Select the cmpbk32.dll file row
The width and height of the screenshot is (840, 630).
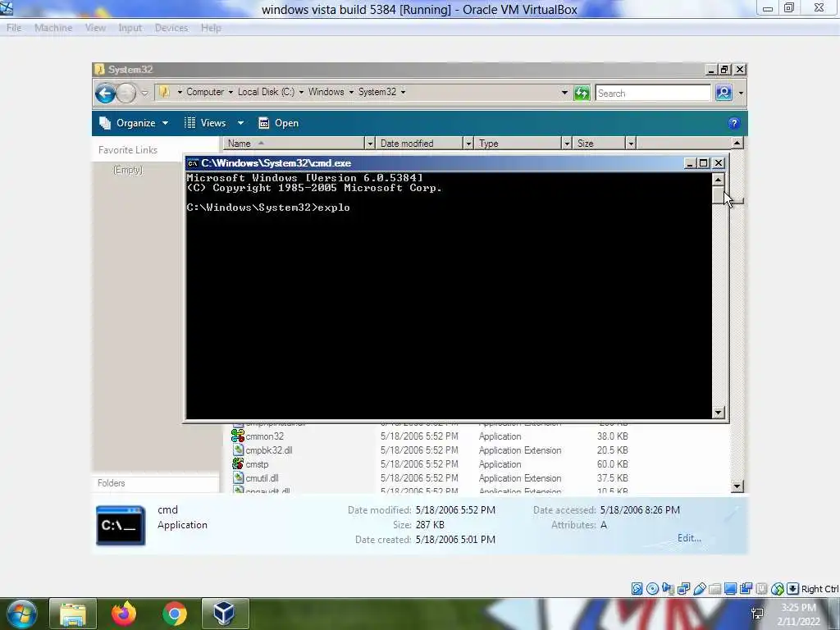[x=430, y=450]
